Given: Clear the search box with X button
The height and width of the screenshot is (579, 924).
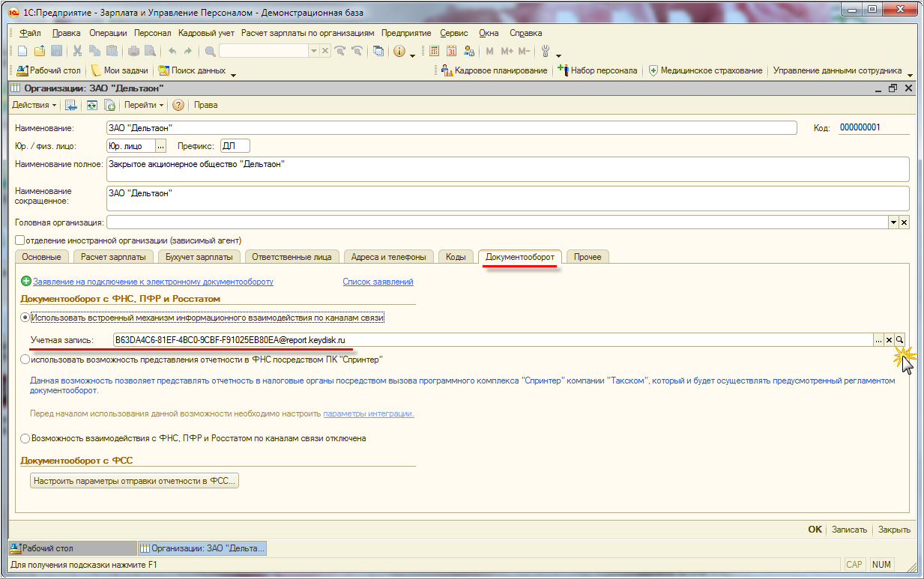Looking at the screenshot, I should (x=325, y=51).
